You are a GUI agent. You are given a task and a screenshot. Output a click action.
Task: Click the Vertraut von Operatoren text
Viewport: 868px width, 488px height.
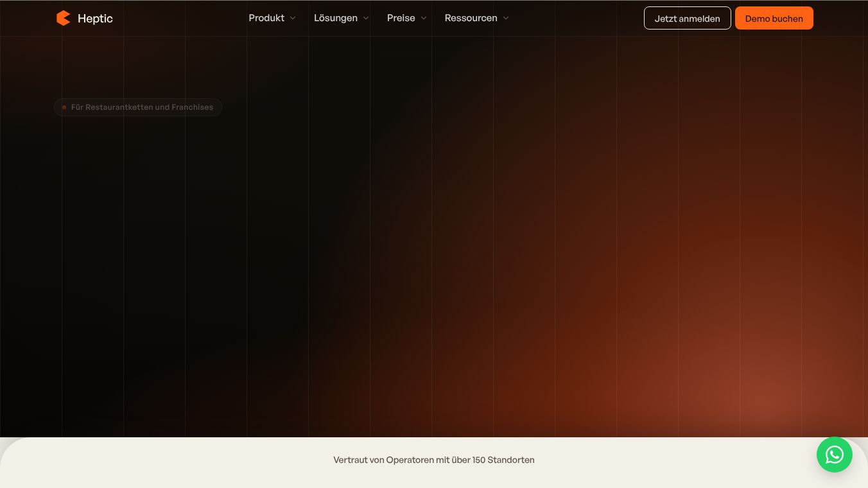(434, 460)
